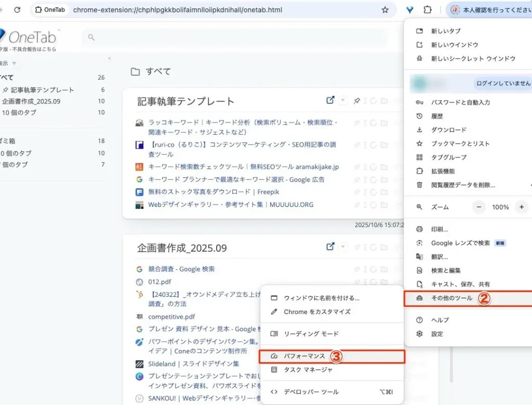Click the すべて folder heading icon

point(136,72)
